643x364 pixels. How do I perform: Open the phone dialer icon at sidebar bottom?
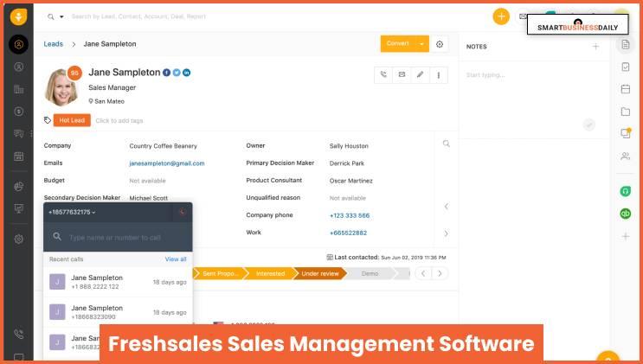18,334
